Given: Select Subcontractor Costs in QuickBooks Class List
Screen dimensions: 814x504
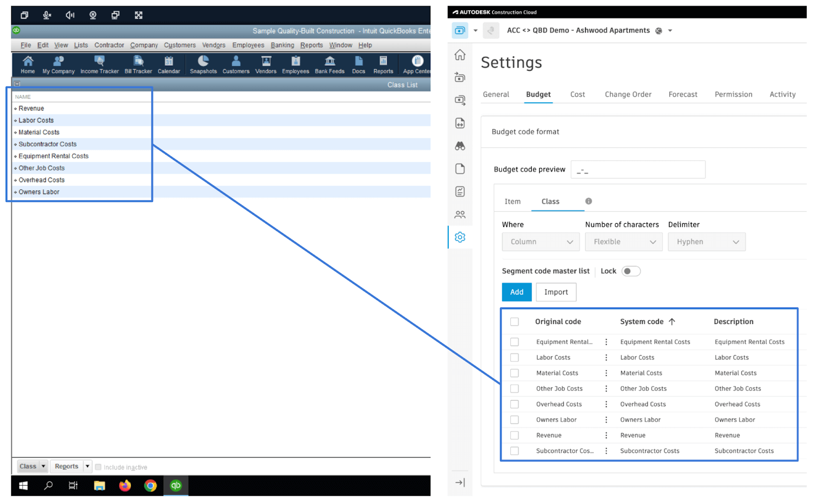Looking at the screenshot, I should point(47,144).
